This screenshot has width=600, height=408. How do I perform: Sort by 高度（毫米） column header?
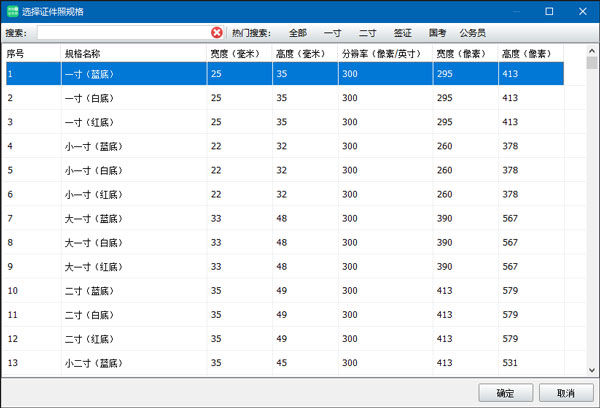tap(305, 54)
